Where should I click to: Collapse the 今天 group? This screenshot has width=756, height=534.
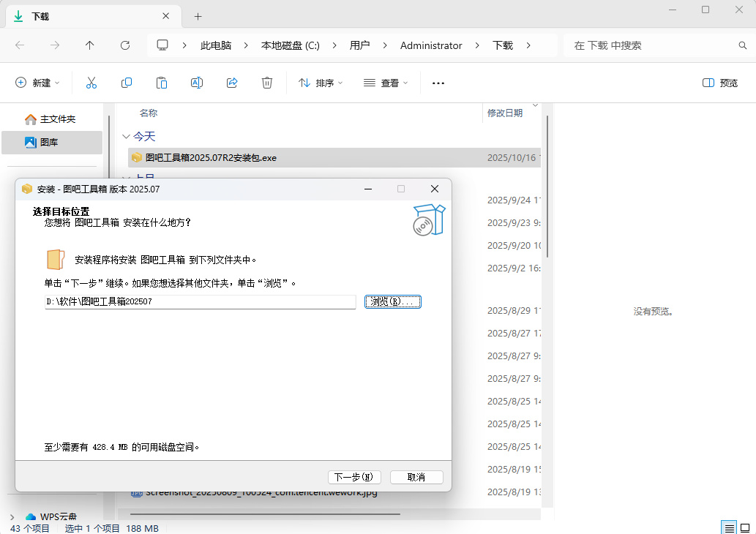[127, 136]
